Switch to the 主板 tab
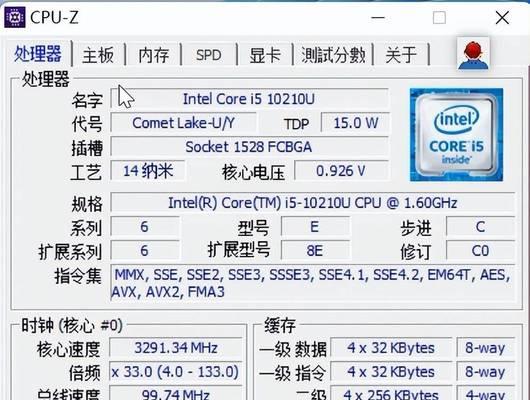 coord(98,55)
